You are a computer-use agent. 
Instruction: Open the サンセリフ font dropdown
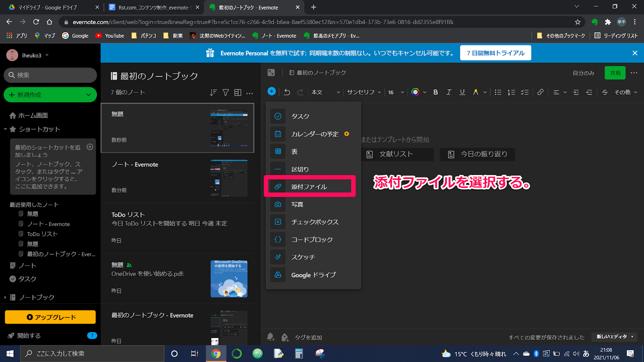click(364, 92)
